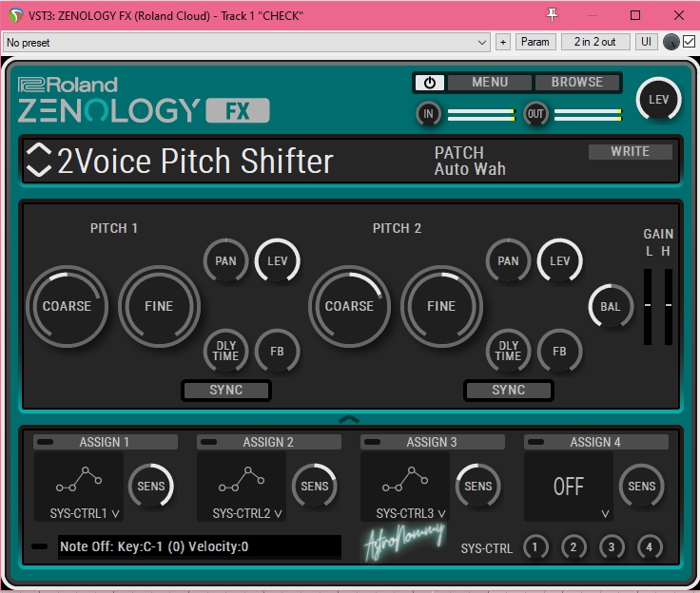Viewport: 700px width, 593px height.
Task: Click the Note Off MIDI monitor display
Action: (x=200, y=547)
